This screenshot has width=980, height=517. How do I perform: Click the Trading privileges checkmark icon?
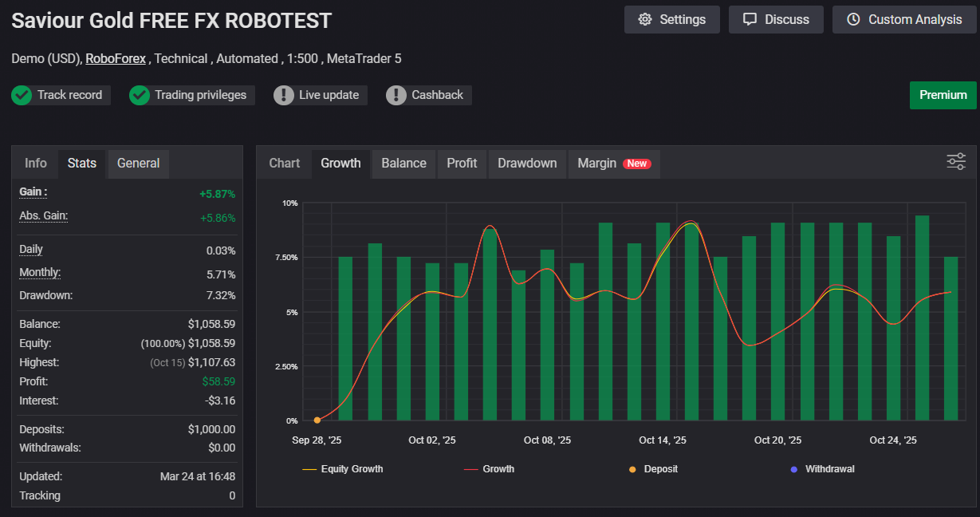click(140, 96)
